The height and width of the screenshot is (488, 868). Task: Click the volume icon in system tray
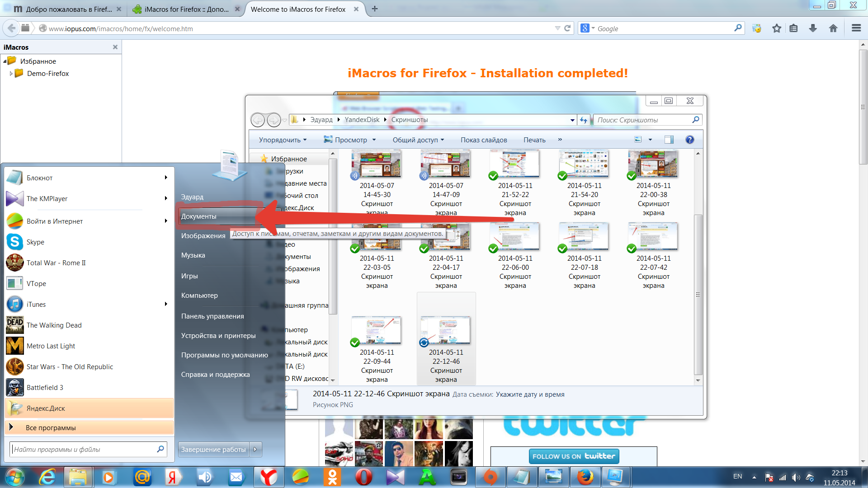796,477
